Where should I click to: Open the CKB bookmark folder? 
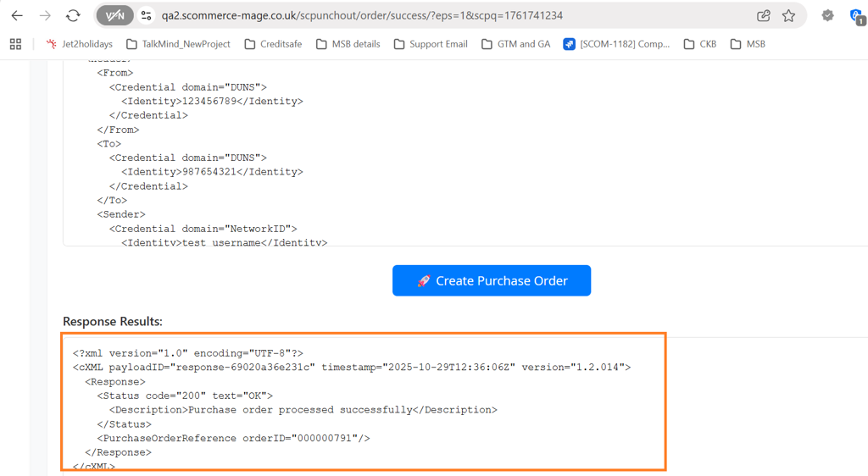pyautogui.click(x=700, y=44)
